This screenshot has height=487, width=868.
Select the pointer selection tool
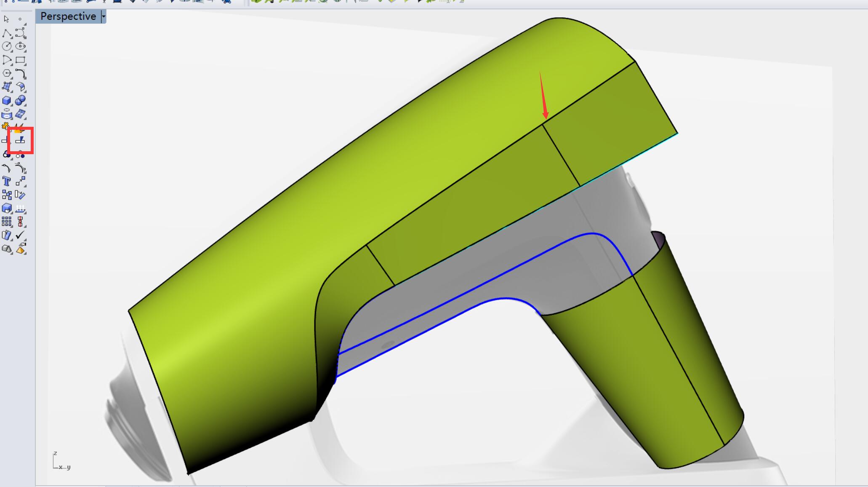6,19
